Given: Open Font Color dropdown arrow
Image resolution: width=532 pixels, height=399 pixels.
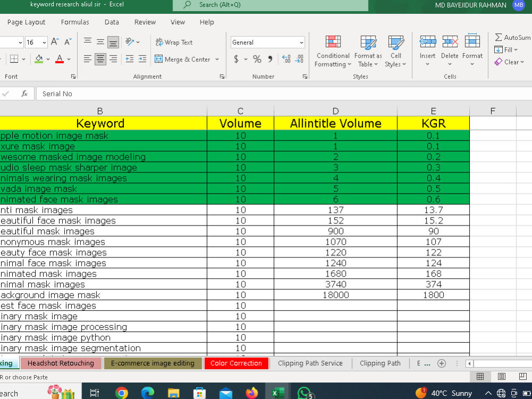Looking at the screenshot, I should pos(69,59).
